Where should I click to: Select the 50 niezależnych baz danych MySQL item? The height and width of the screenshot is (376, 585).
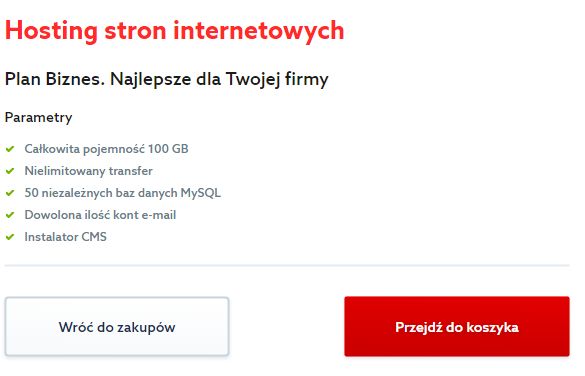(122, 193)
